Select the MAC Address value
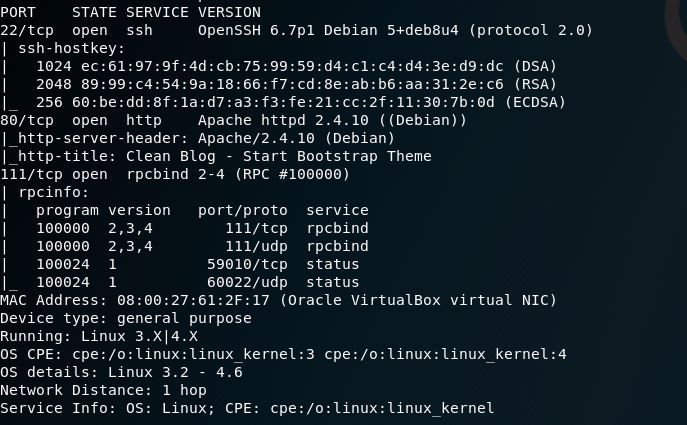Viewport: 687px width, 425px height. pyautogui.click(x=193, y=300)
